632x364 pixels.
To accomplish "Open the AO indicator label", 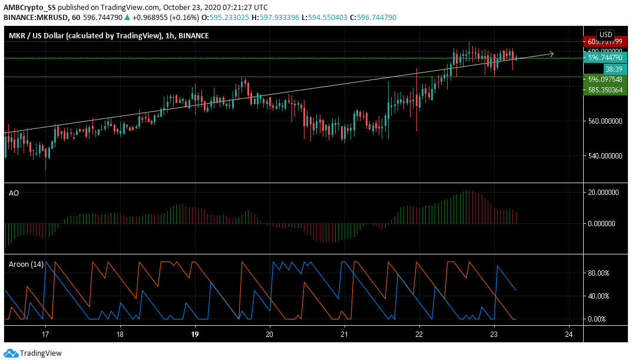I will (14, 193).
